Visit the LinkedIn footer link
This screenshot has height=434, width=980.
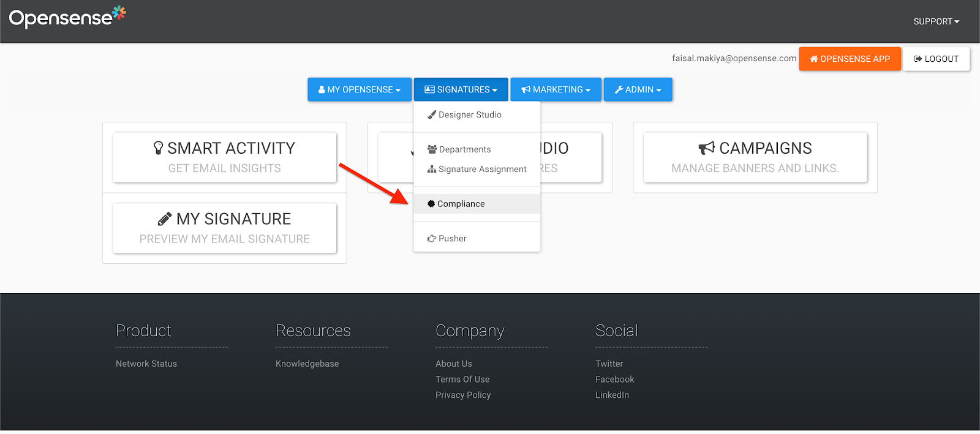612,395
